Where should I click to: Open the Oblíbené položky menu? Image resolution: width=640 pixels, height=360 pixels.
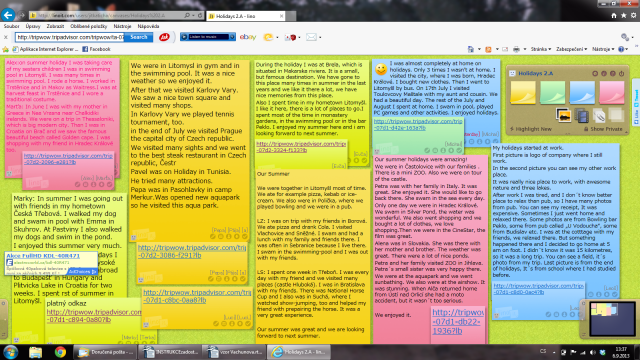[89, 26]
